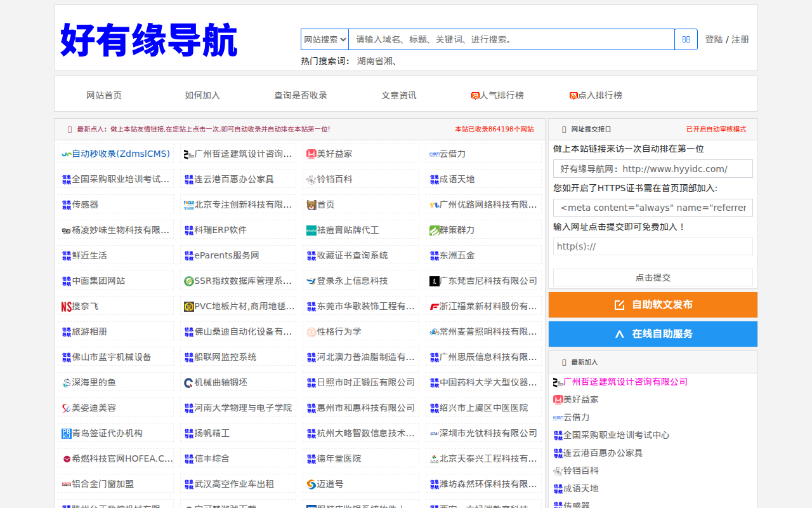Open the eParents服务网 link
The width and height of the screenshot is (812, 508).
tap(227, 255)
